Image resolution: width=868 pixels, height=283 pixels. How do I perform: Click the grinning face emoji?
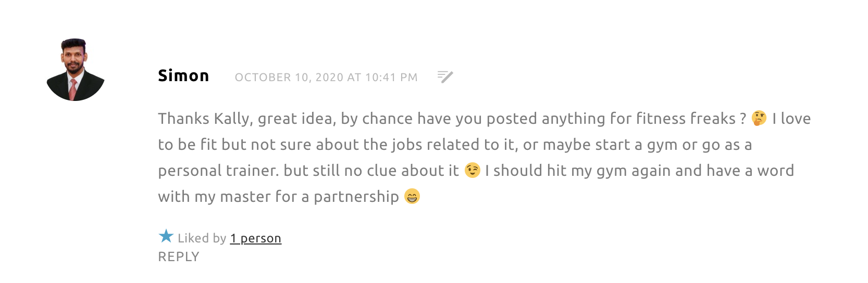(412, 197)
